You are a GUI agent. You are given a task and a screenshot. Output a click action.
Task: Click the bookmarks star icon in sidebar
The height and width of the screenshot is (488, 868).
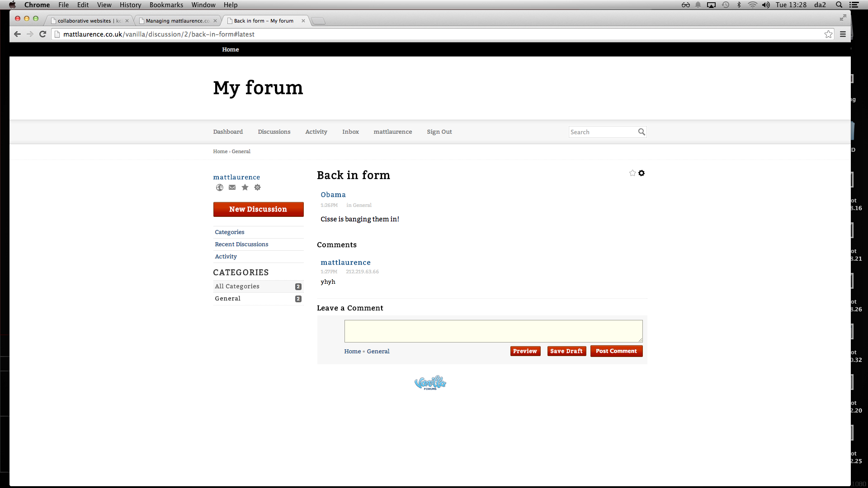245,188
